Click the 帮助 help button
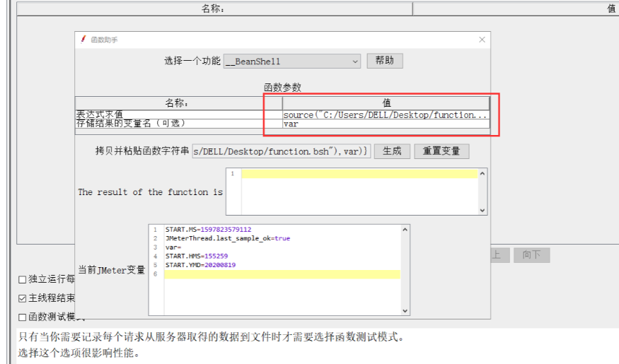The height and width of the screenshot is (364, 619). (x=385, y=61)
